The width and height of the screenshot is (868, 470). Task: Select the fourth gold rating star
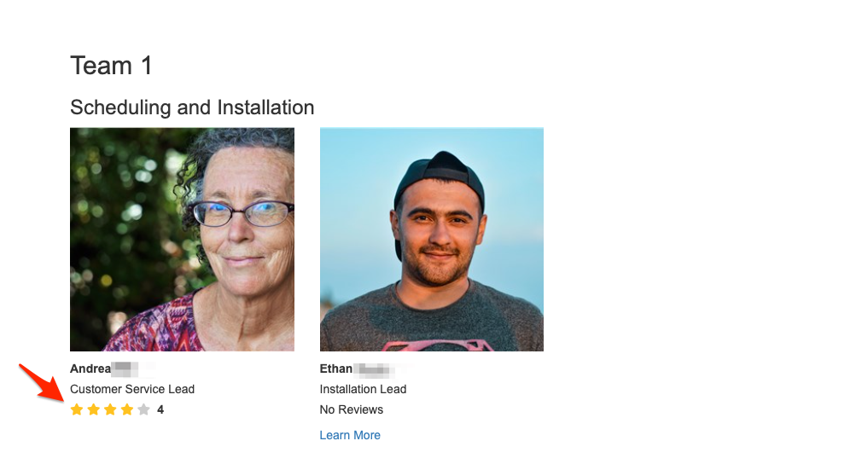(127, 410)
